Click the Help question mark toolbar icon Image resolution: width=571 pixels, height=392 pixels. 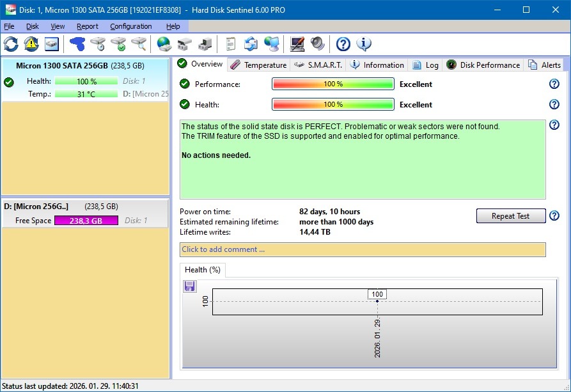click(343, 44)
